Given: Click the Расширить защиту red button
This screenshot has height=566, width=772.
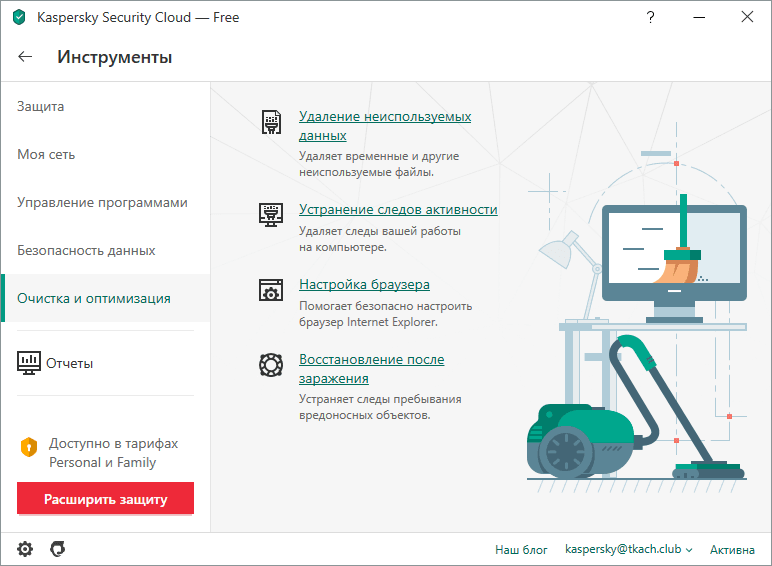Looking at the screenshot, I should 105,499.
